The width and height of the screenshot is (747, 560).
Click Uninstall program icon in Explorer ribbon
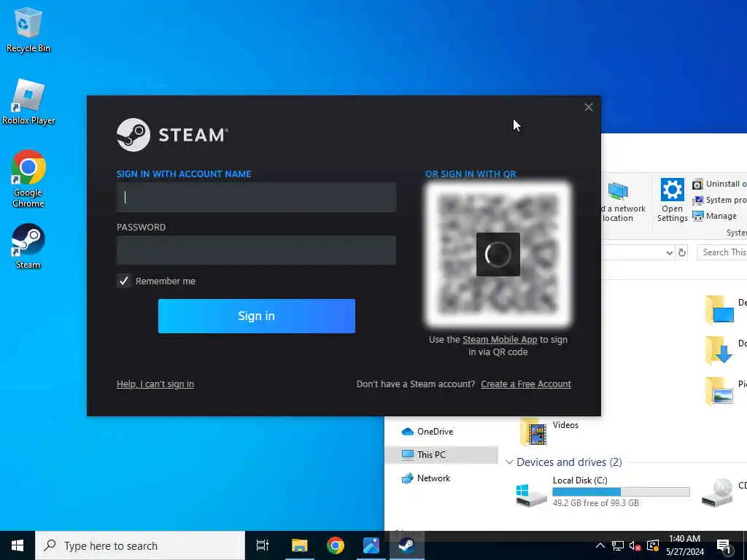pyautogui.click(x=697, y=184)
